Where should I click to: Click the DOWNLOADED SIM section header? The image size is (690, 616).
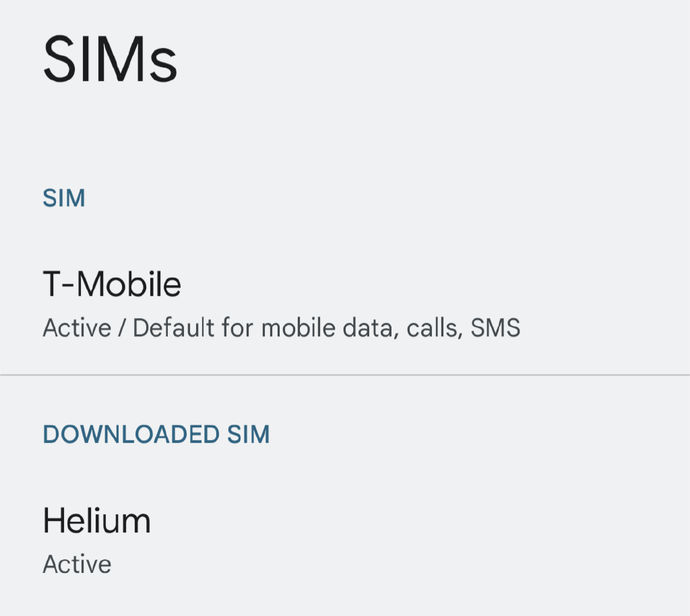tap(156, 435)
